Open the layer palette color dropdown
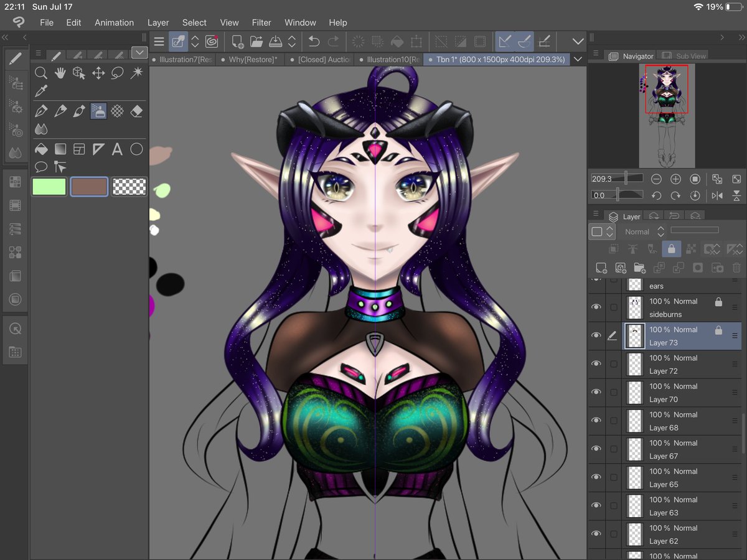Screen dimensions: 747x560 click(601, 231)
